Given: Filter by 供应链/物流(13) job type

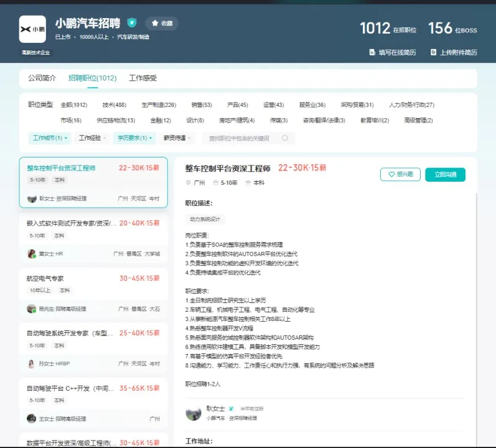Looking at the screenshot, I should (116, 120).
